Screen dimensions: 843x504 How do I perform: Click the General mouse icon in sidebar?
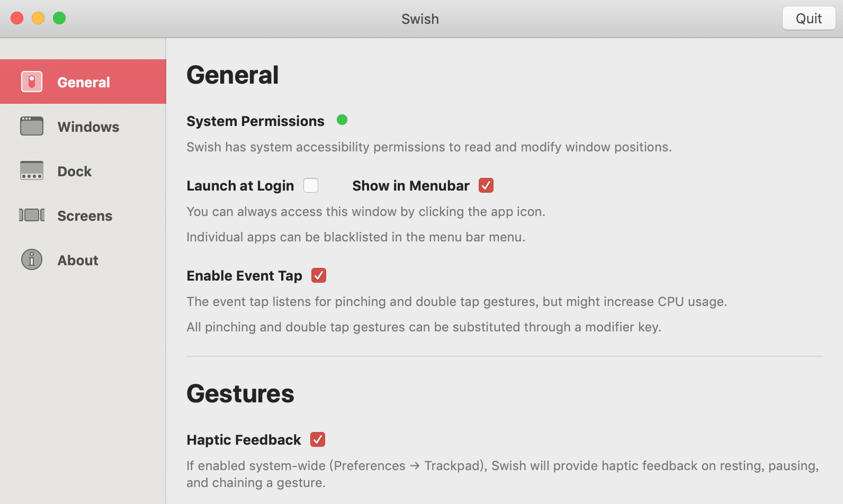(32, 82)
